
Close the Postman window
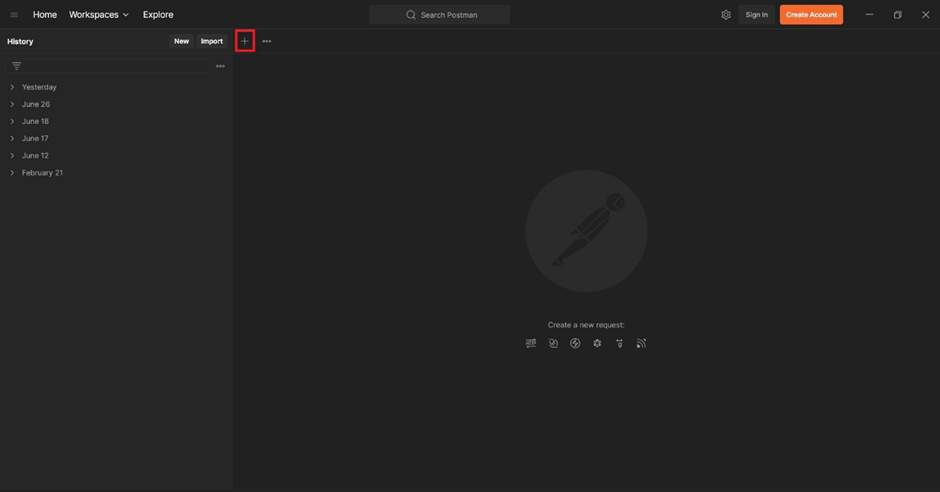[x=926, y=15]
